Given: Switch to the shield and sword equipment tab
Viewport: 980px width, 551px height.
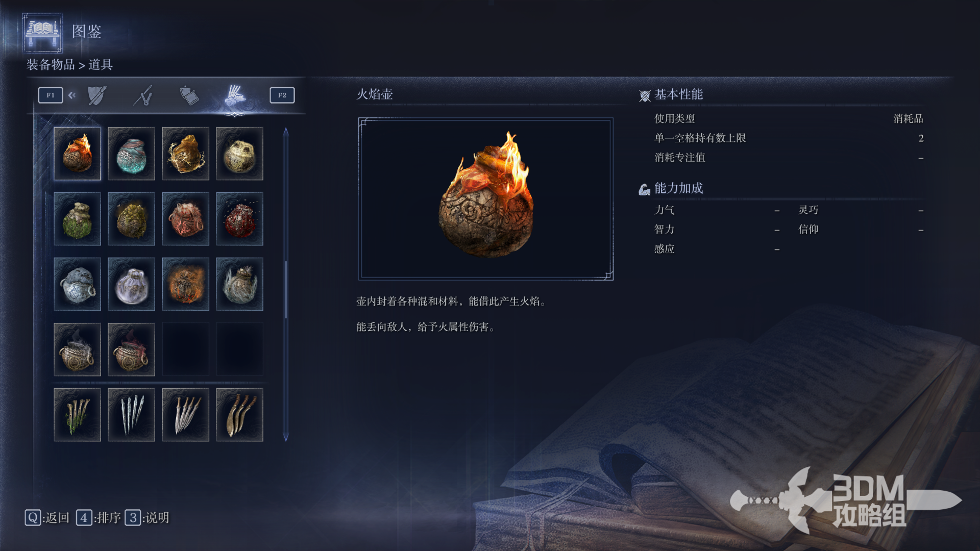Looking at the screenshot, I should pos(97,95).
